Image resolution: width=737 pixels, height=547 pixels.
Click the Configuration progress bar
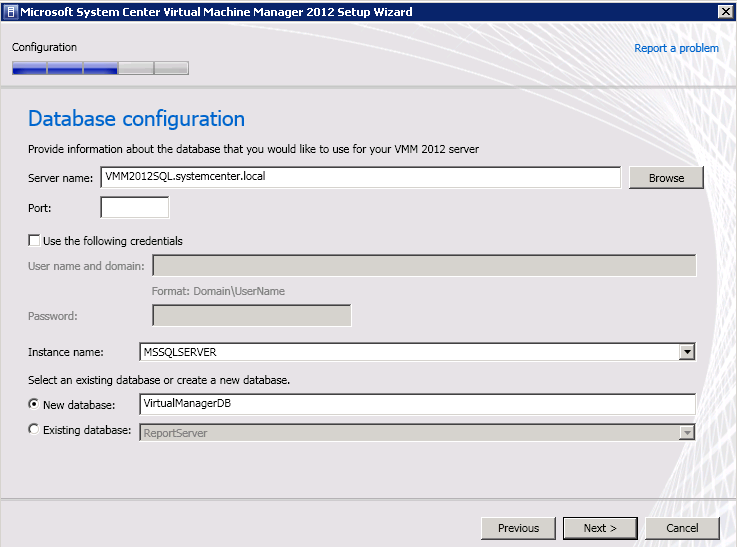[101, 68]
